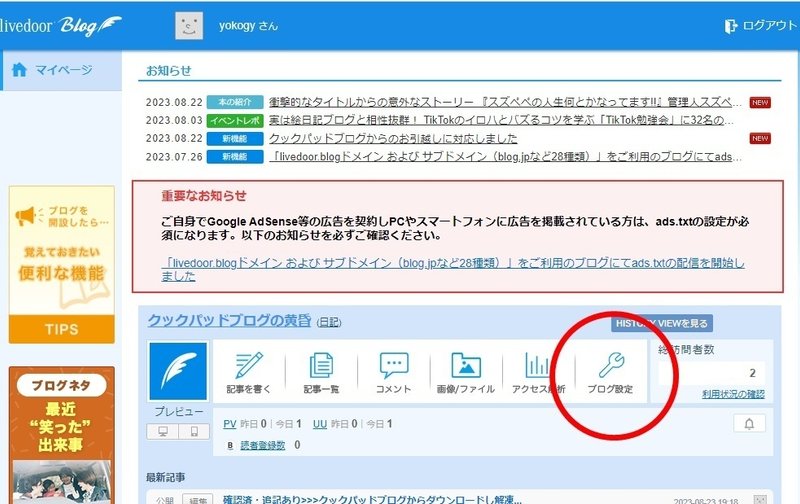This screenshot has height=504, width=800.
Task: Click the notification bell icon
Action: [x=749, y=423]
